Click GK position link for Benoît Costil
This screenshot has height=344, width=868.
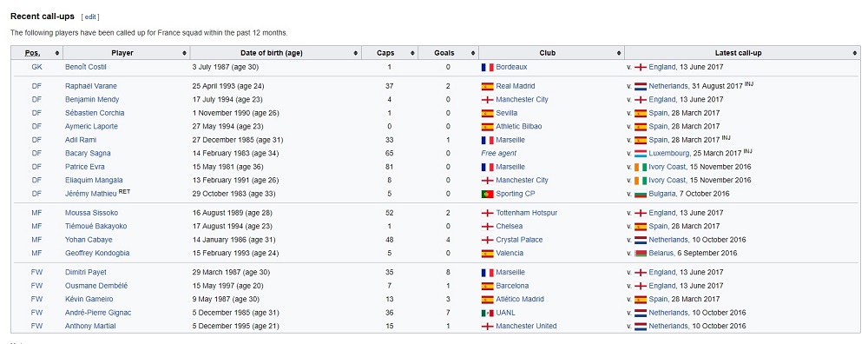pyautogui.click(x=36, y=67)
